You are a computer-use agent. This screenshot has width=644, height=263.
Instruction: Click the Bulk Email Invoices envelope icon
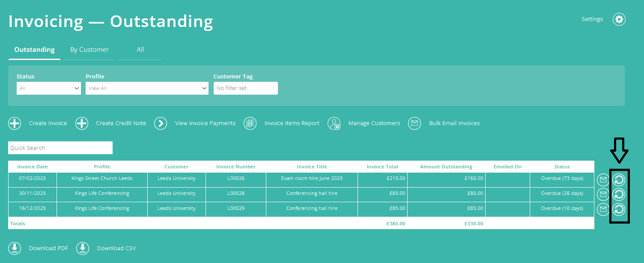pos(414,123)
